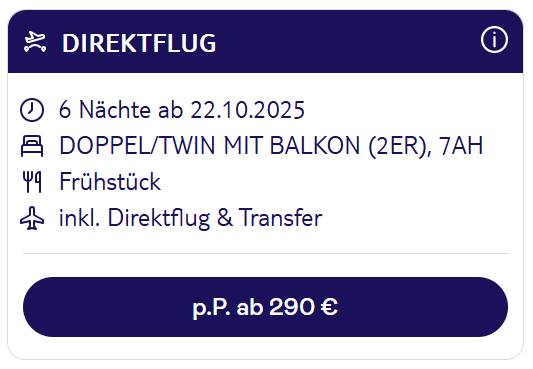Click the DOPPEL/TWIN room label
533x369 pixels.
(x=137, y=146)
